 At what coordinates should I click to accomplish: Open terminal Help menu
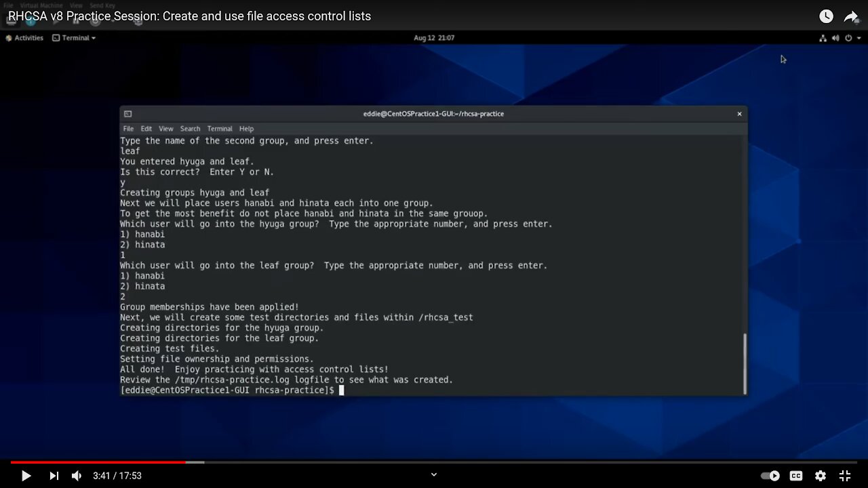coord(246,129)
